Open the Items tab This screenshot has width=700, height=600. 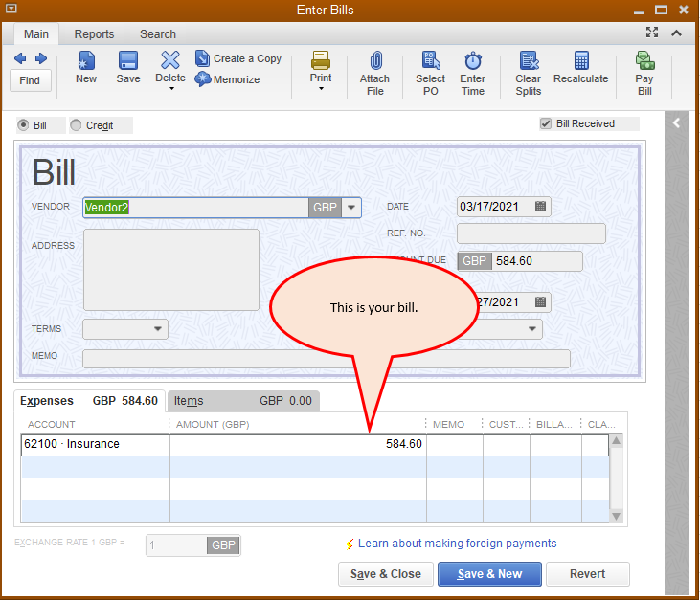click(x=243, y=401)
